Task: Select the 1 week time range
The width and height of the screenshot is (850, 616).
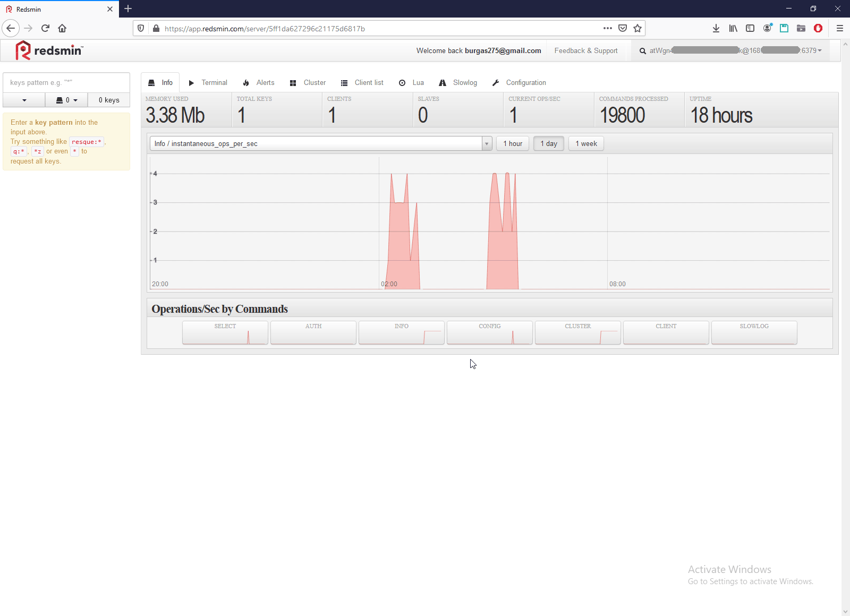Action: [586, 143]
